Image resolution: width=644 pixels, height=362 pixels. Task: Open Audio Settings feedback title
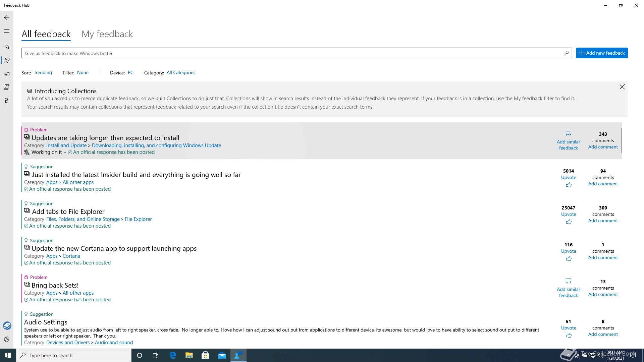click(x=46, y=322)
